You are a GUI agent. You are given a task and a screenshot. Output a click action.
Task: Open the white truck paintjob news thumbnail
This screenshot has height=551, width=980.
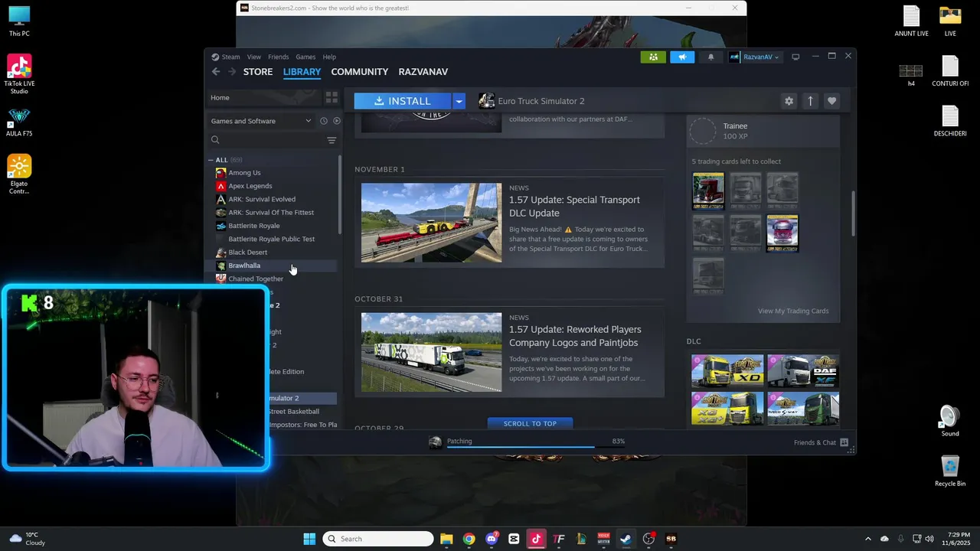[431, 352]
